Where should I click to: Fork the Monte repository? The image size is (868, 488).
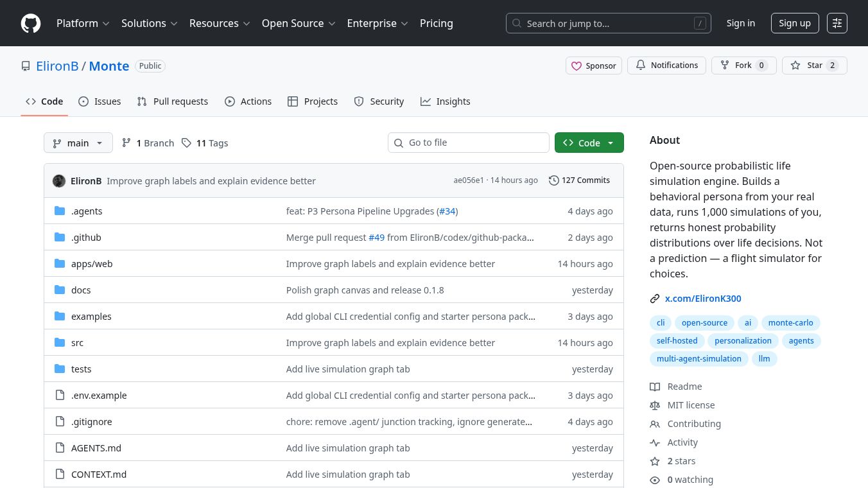click(x=743, y=65)
